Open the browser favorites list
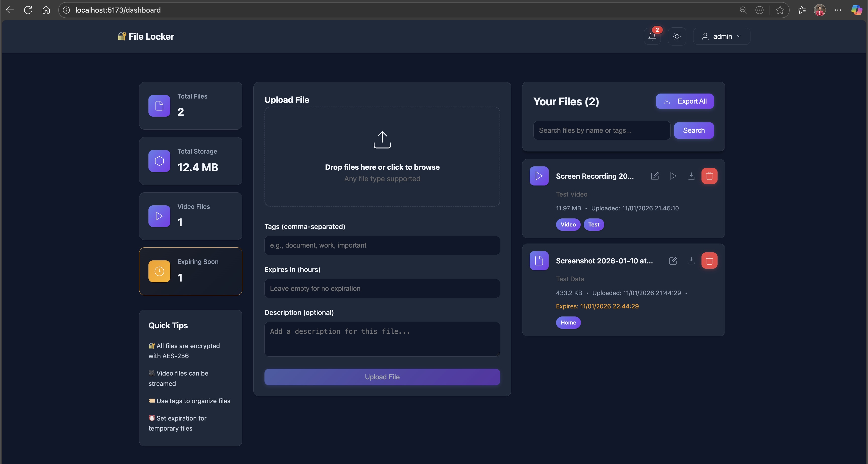This screenshot has width=868, height=464. point(802,10)
